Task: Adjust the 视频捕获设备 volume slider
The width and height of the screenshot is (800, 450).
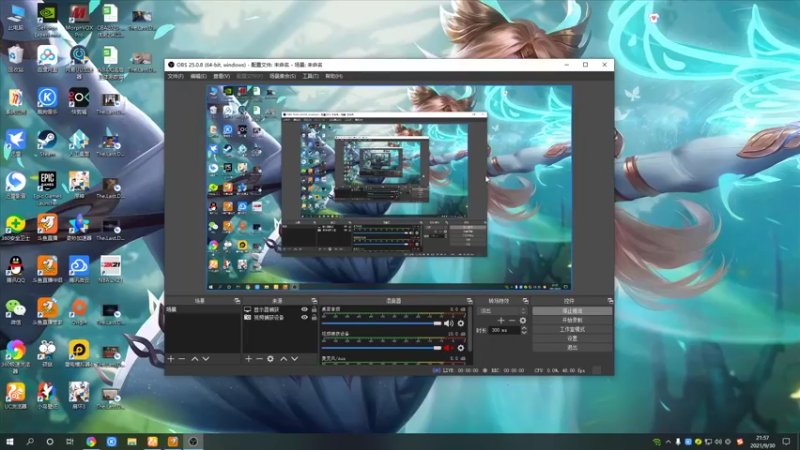Action: pyautogui.click(x=382, y=348)
